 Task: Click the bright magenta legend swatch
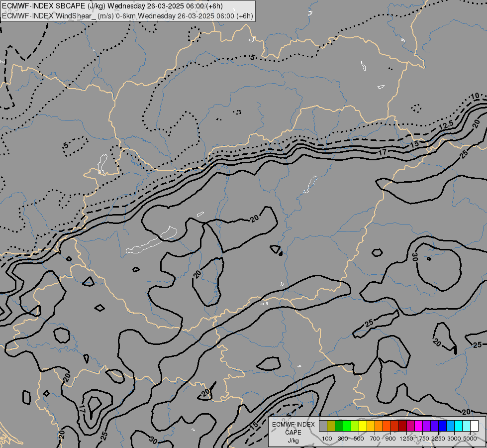(x=419, y=426)
